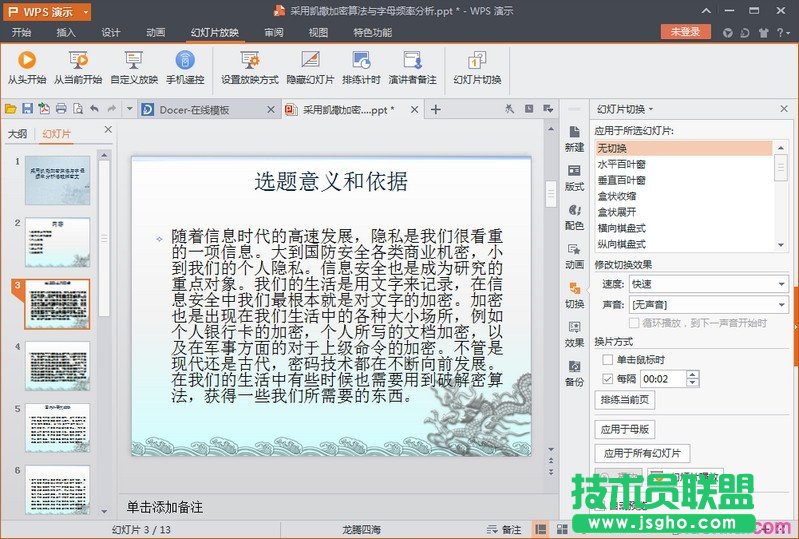Open the 审阅 ribbon tab
Viewport: 799px width, 539px height.
point(274,33)
